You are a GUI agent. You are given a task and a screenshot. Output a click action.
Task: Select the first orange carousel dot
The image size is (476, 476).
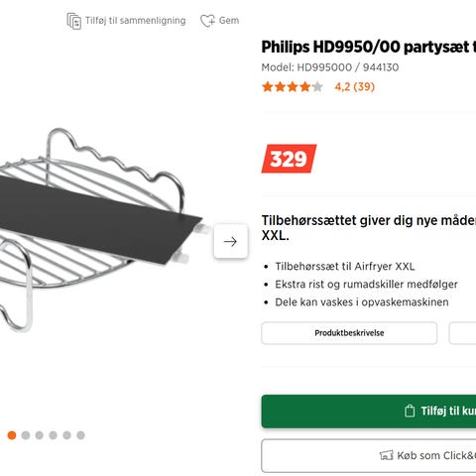tap(12, 435)
